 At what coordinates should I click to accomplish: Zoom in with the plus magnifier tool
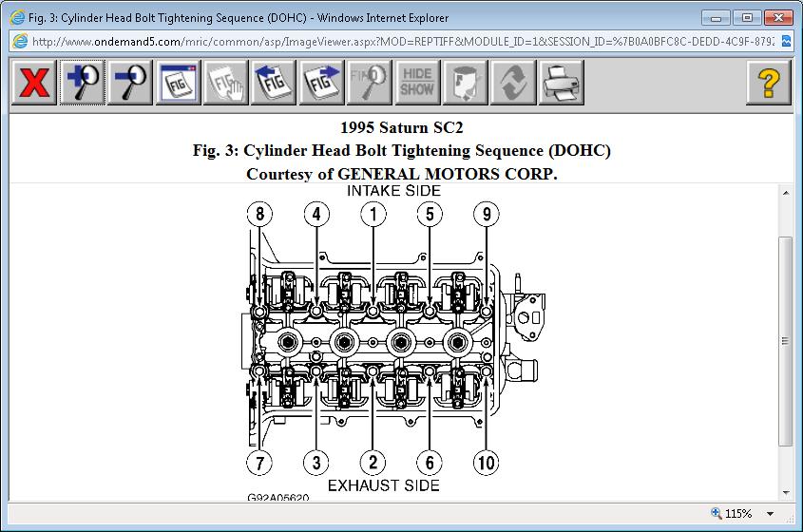[83, 83]
